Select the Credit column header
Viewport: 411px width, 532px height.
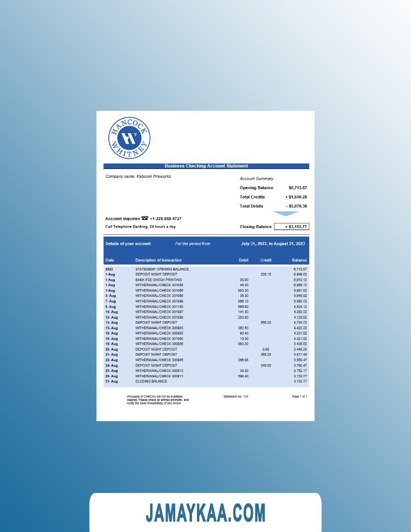(x=266, y=260)
